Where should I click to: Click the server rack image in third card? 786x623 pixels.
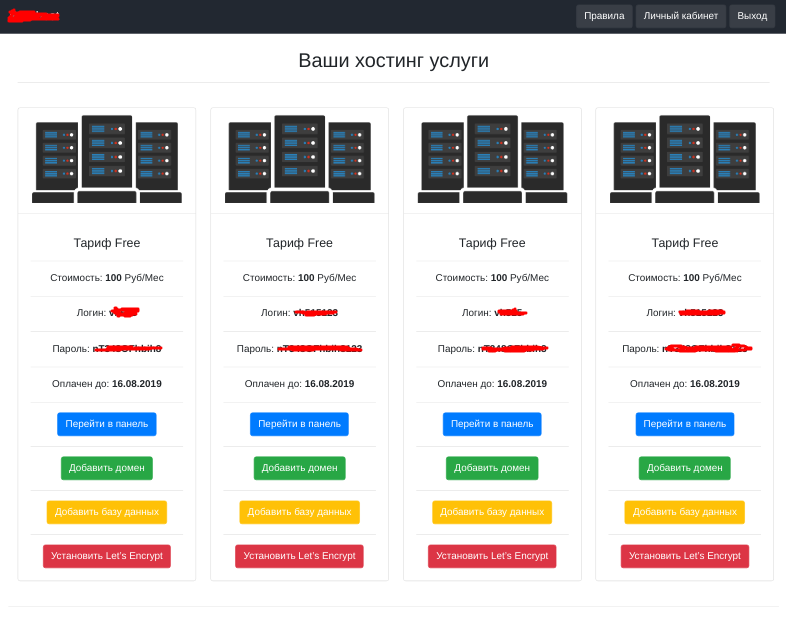tap(492, 160)
